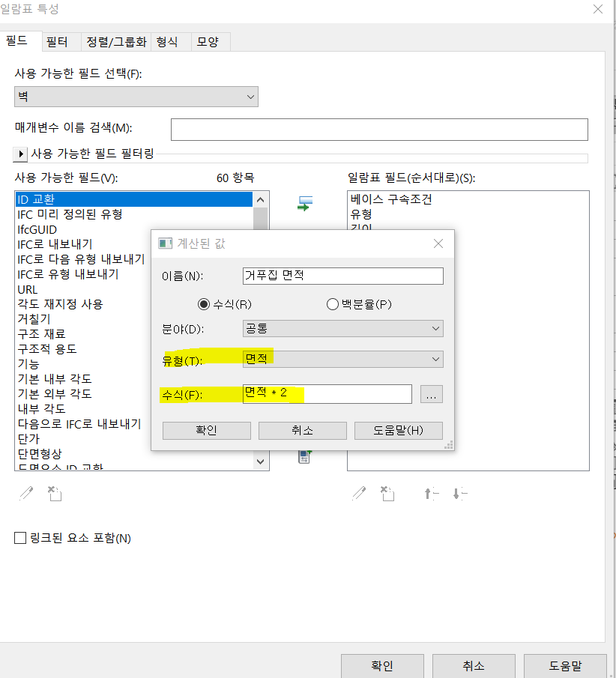The height and width of the screenshot is (678, 616).
Task: Open the 유형(T) dropdown showing 면적
Action: tap(342, 359)
